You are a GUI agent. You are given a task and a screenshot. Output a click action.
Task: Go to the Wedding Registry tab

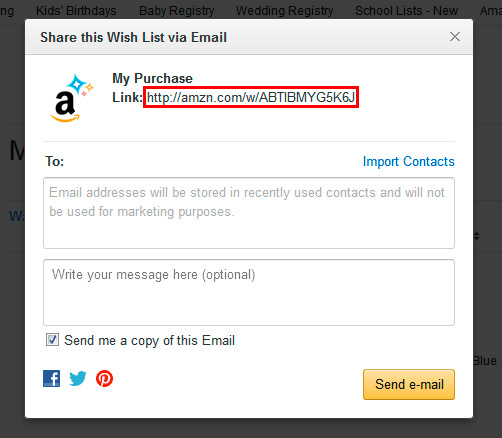click(x=284, y=11)
